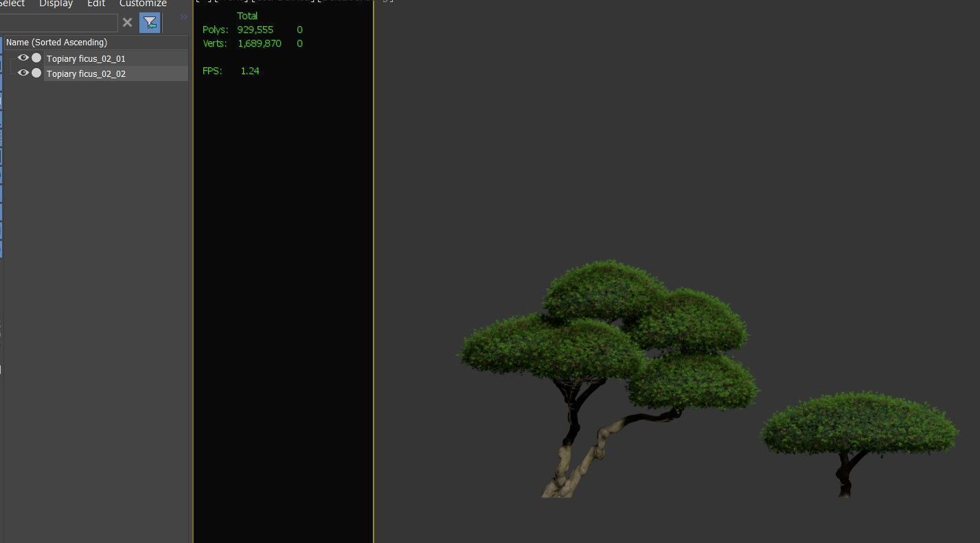Screen dimensions: 980x543
Task: Open the Customize menu in Scene Explorer
Action: click(x=143, y=3)
